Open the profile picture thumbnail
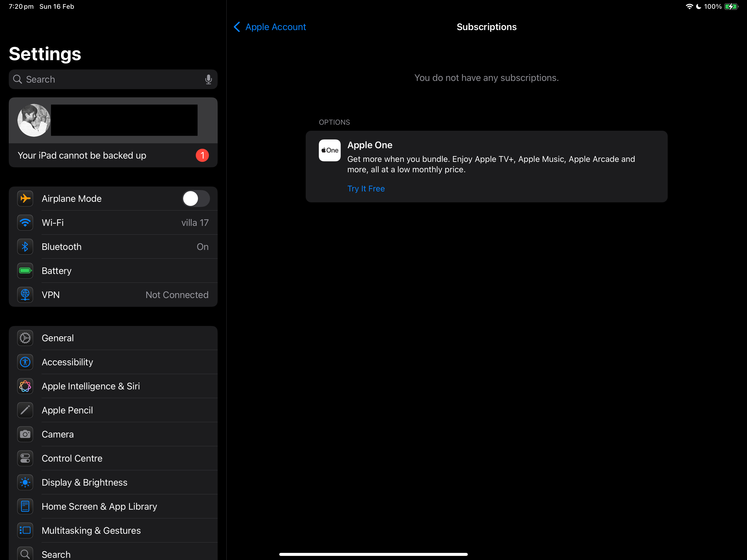This screenshot has height=560, width=747. pyautogui.click(x=34, y=120)
